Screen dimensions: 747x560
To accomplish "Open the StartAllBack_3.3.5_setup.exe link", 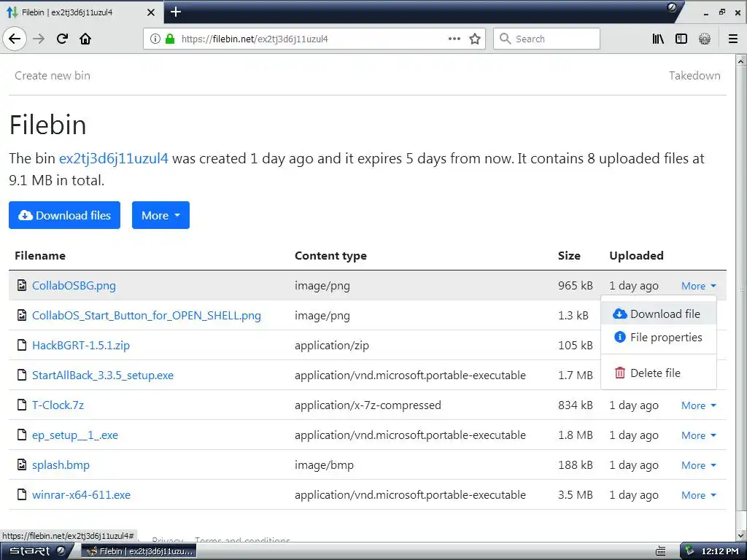I will click(102, 376).
